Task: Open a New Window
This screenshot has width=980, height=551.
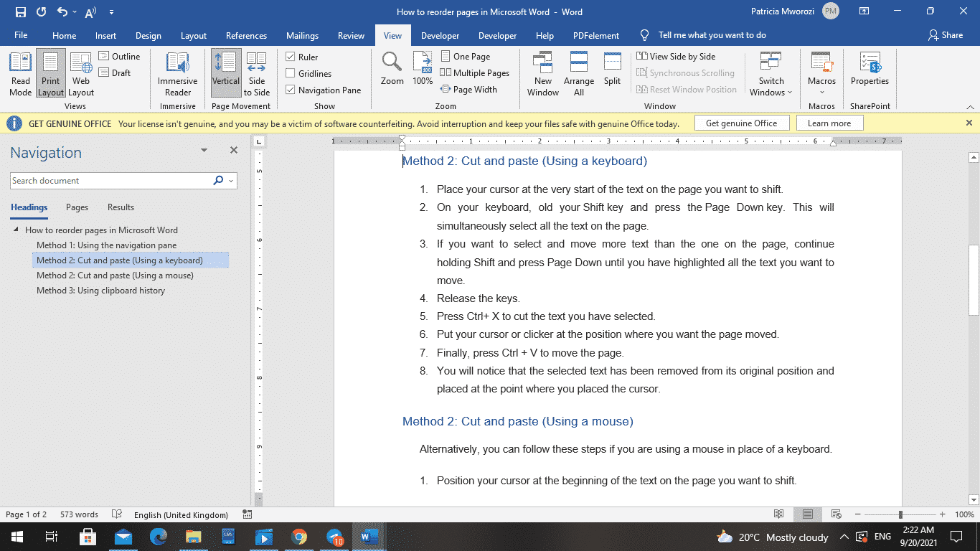Action: click(543, 73)
